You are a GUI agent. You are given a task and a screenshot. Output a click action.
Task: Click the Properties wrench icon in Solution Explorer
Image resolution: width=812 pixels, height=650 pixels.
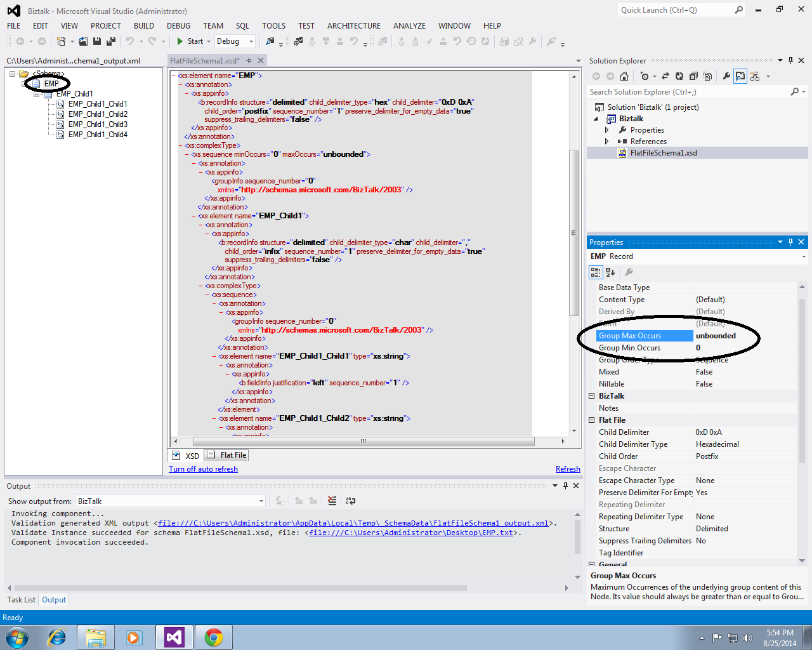[x=727, y=76]
